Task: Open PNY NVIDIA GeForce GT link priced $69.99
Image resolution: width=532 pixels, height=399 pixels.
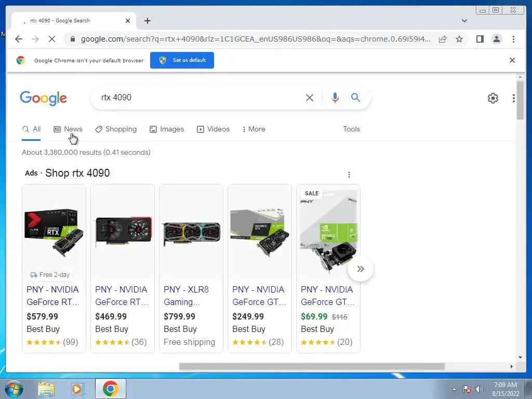Action: point(327,296)
